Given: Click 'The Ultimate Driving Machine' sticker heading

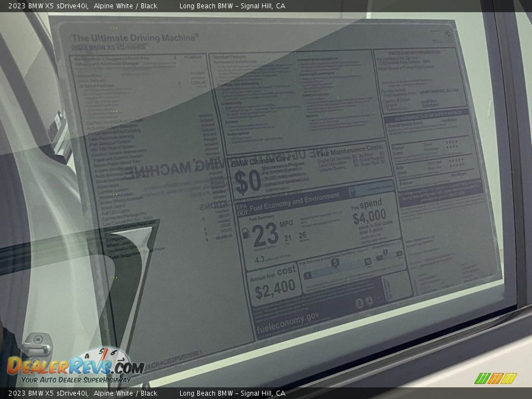Looking at the screenshot, I should [x=135, y=38].
